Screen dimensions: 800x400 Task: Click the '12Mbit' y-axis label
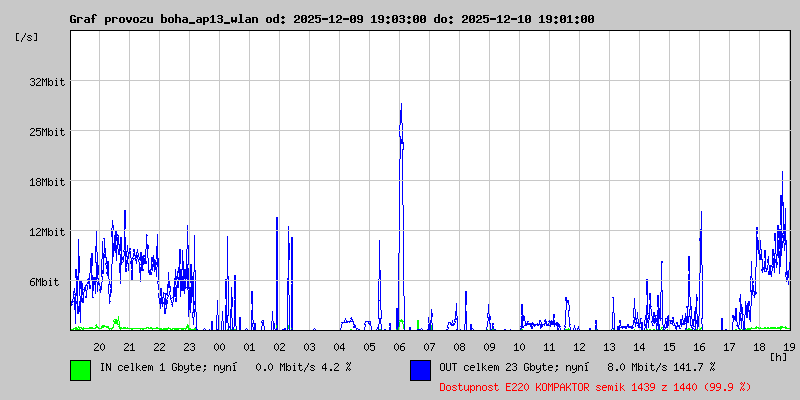47,232
